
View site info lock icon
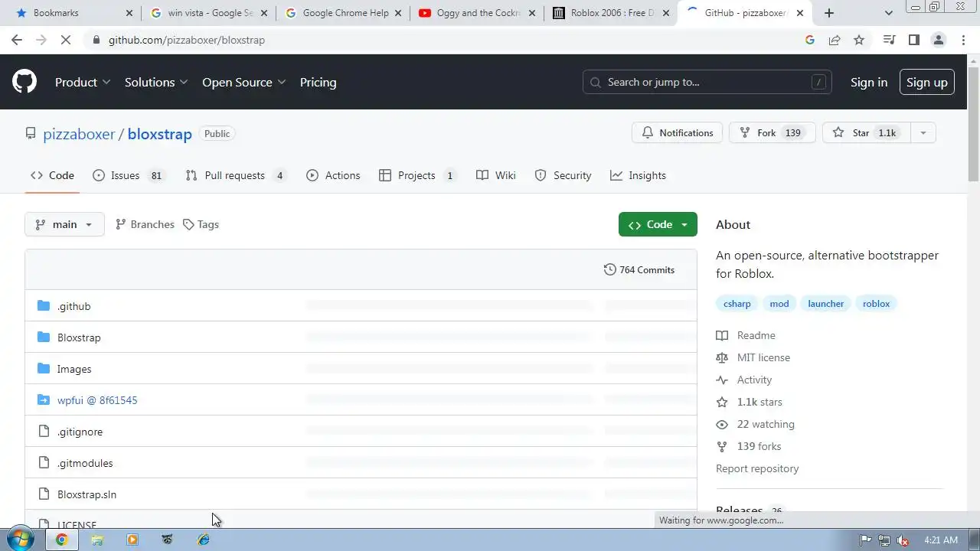[x=96, y=40]
